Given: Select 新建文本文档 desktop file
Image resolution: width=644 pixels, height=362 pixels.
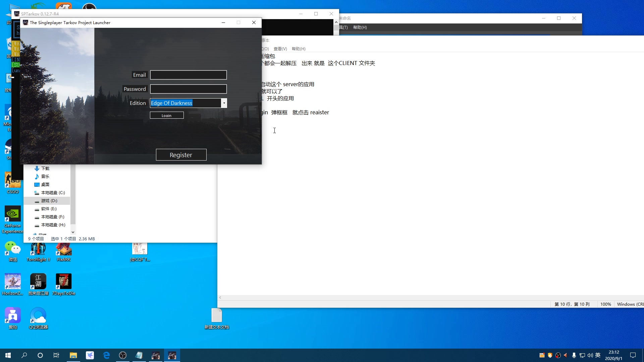Looking at the screenshot, I should point(217,318).
